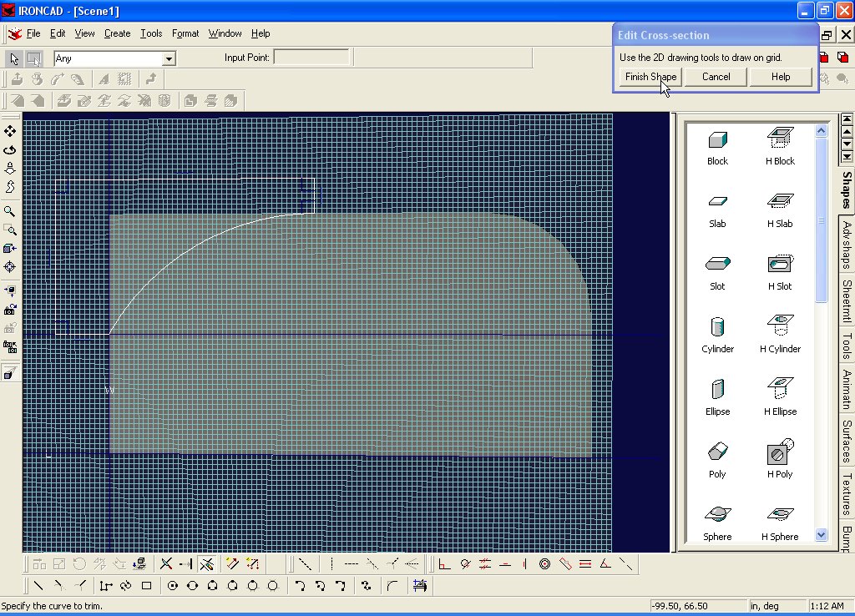This screenshot has width=855, height=616.
Task: Click the arrow selection tool icon
Action: click(x=14, y=58)
